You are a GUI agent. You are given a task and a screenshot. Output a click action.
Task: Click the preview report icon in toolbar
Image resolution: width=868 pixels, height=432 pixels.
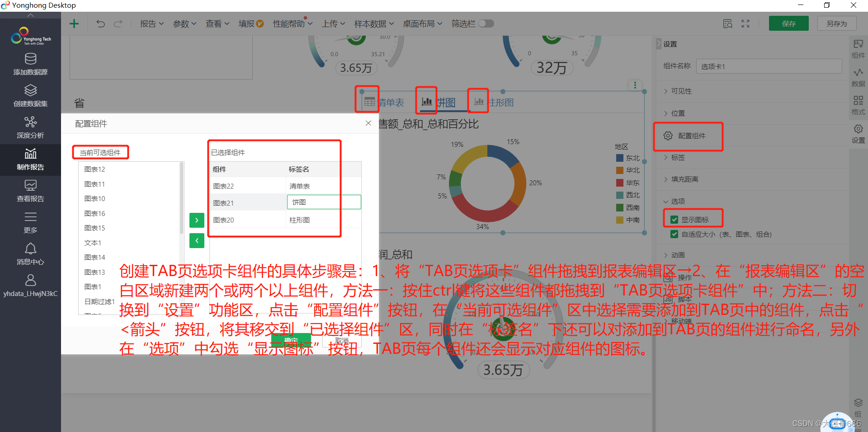click(x=727, y=23)
